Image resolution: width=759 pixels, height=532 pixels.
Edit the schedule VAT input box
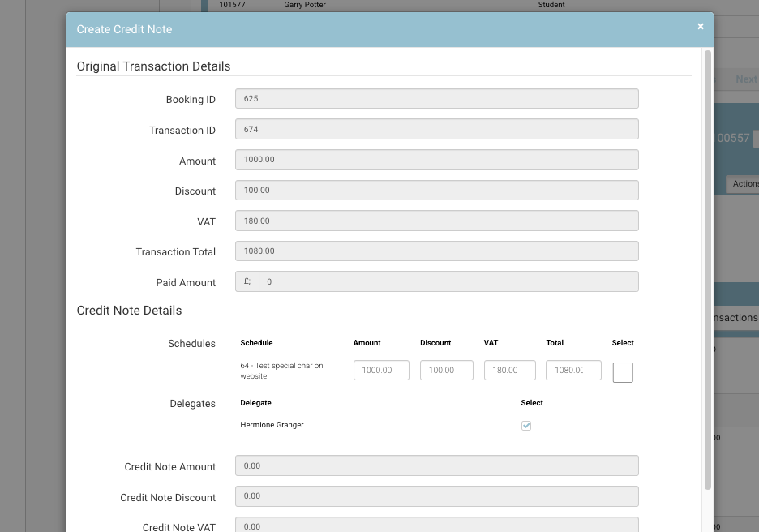510,371
